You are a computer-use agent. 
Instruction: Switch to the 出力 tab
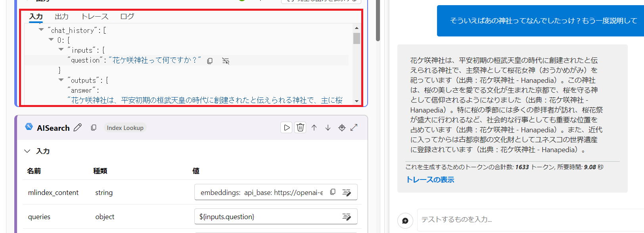tap(61, 17)
